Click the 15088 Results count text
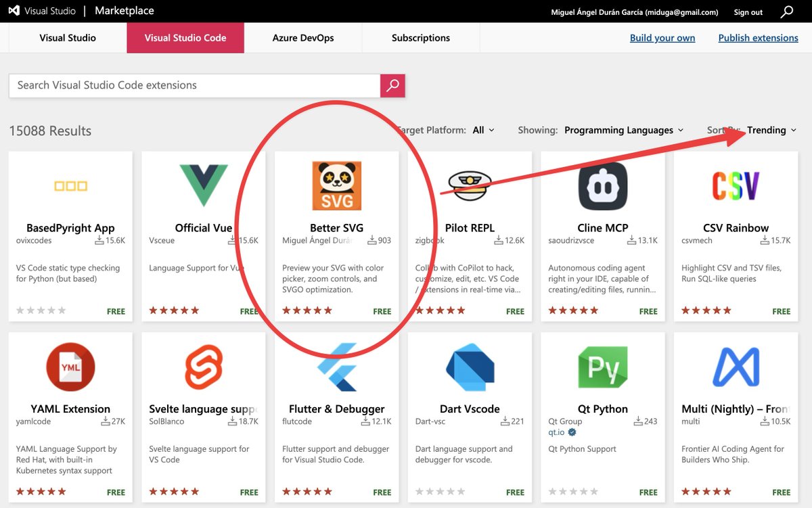This screenshot has height=508, width=812. click(50, 131)
